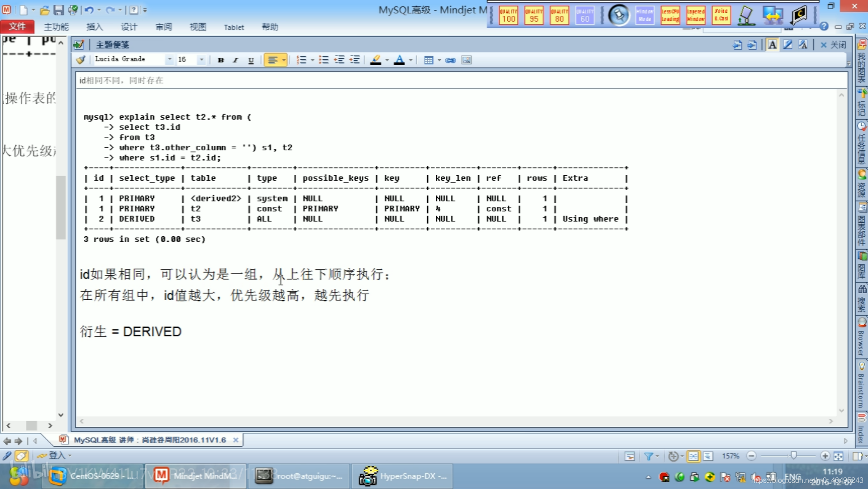
Task: Click the insert table icon
Action: tap(429, 60)
